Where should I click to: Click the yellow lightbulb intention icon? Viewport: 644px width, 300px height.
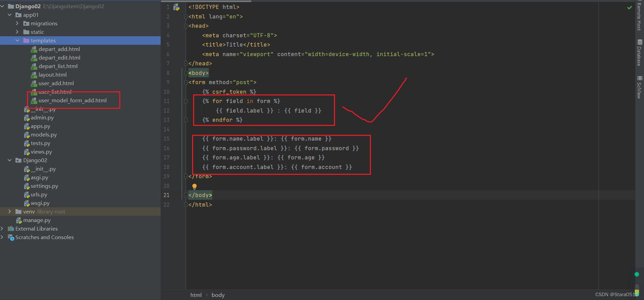click(x=194, y=186)
